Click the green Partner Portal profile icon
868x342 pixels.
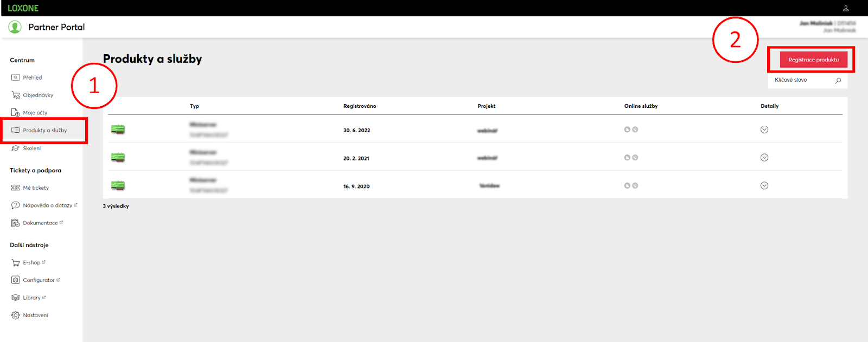coord(15,27)
